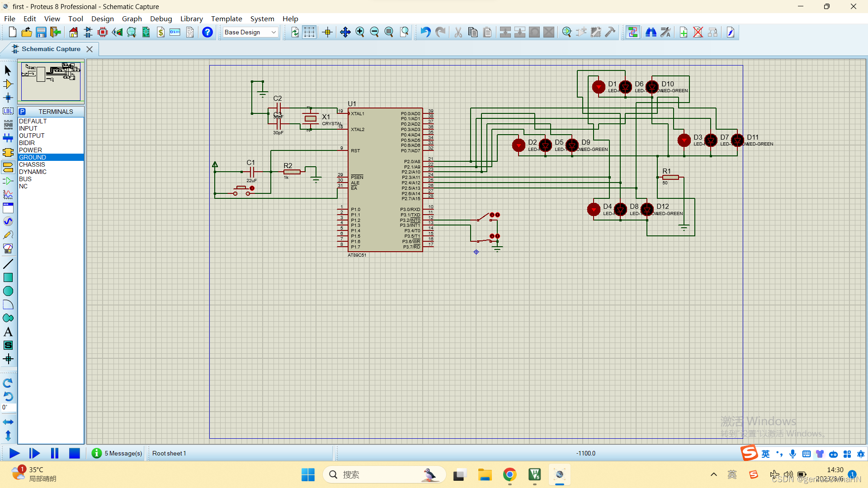This screenshot has height=488, width=868.
Task: Select the Component mode tool
Action: (x=8, y=84)
